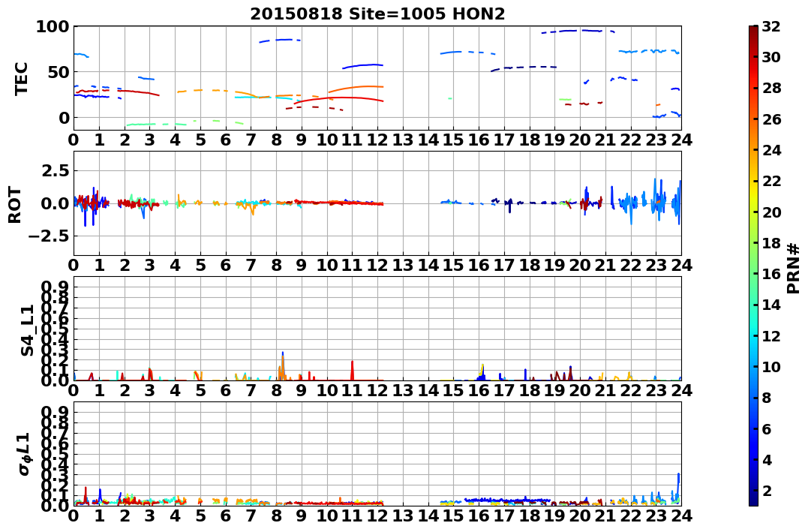Click the colorbar tick label 10
Image resolution: width=808 pixels, height=532 pixels.
(x=771, y=366)
